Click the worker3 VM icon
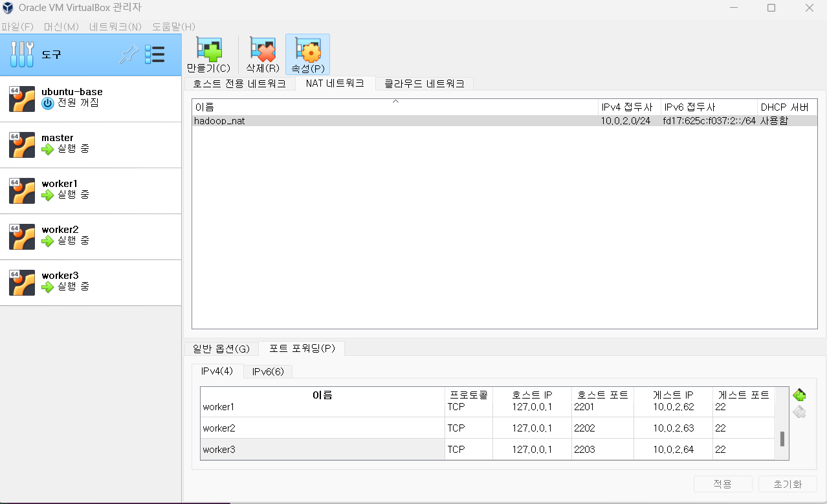The width and height of the screenshot is (827, 504). tap(22, 283)
